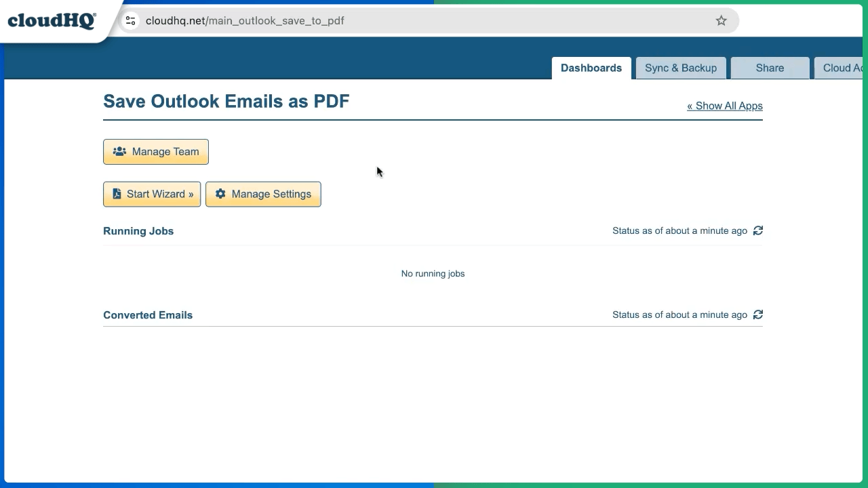
Task: Follow the Show All Apps link
Action: click(725, 106)
